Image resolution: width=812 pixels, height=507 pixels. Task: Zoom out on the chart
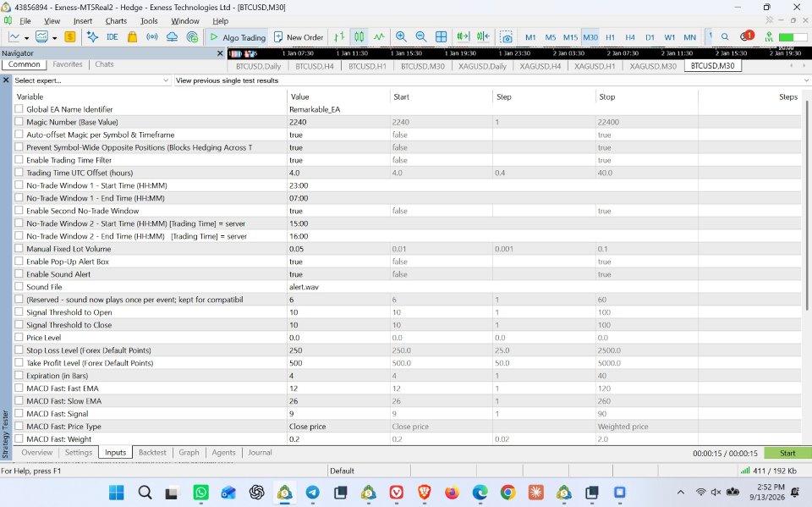(x=420, y=36)
